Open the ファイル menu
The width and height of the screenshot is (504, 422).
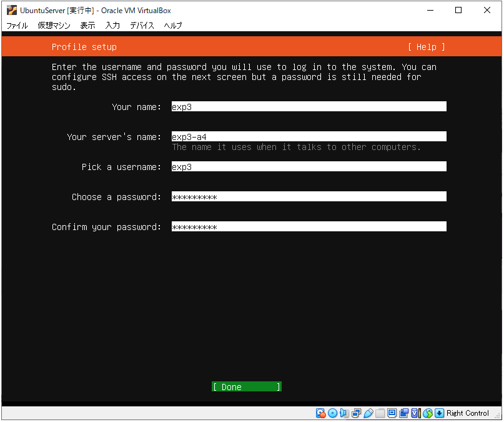17,26
